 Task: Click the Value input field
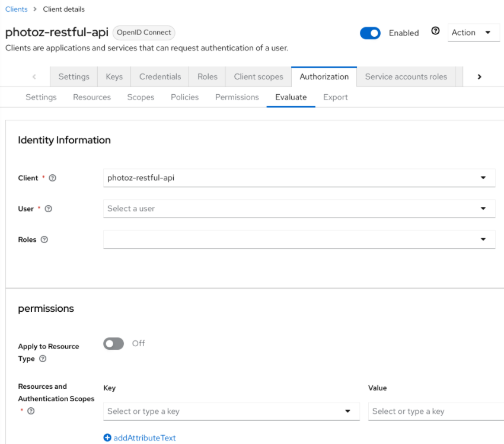click(435, 411)
